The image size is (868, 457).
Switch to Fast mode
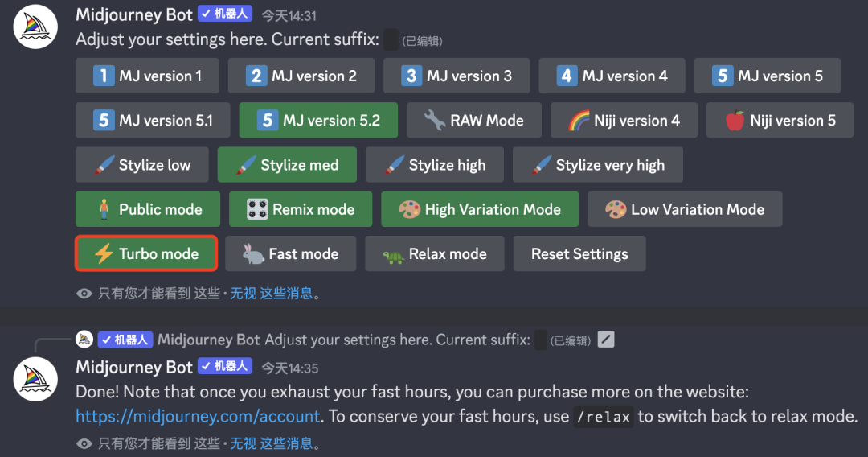pyautogui.click(x=291, y=253)
